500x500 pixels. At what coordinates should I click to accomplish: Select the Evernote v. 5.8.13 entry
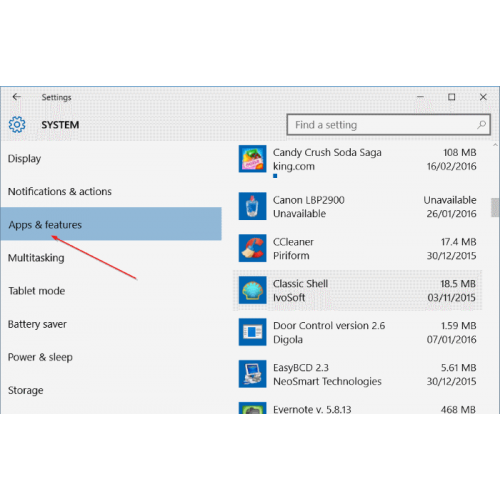point(312,409)
